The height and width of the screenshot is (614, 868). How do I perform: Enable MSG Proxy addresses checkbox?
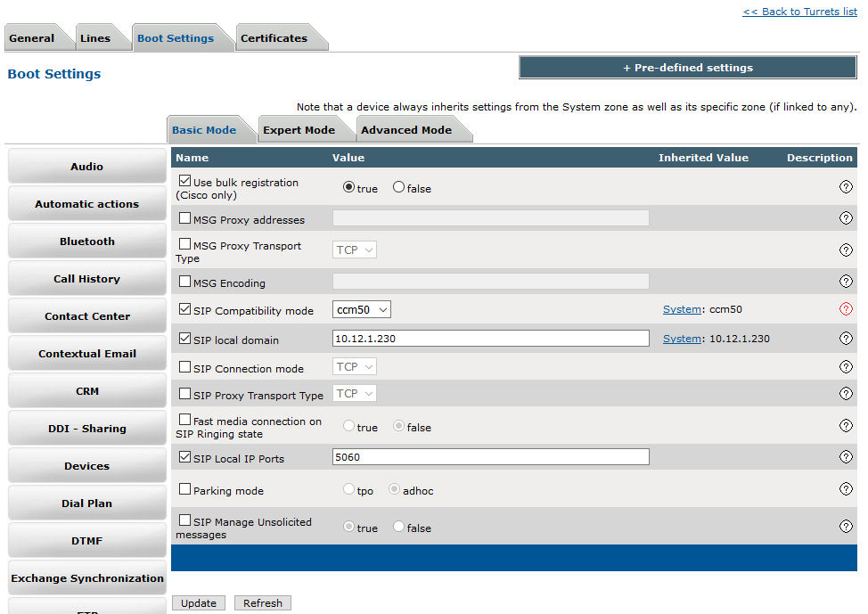pos(184,218)
